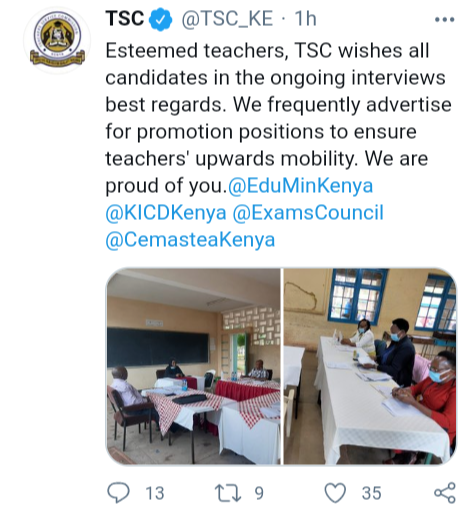This screenshot has height=506, width=464.
Task: Click the TSC display name
Action: pyautogui.click(x=125, y=19)
